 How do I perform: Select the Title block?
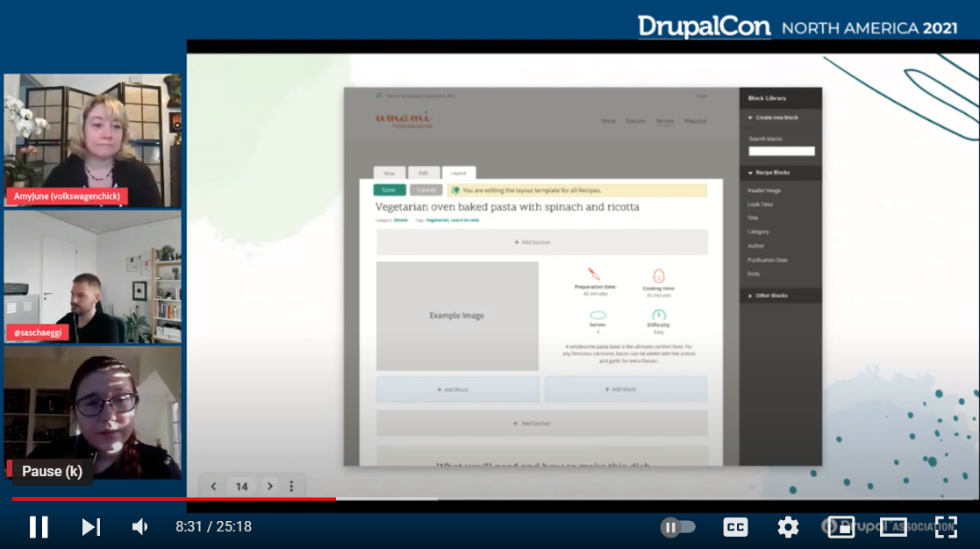pos(753,218)
